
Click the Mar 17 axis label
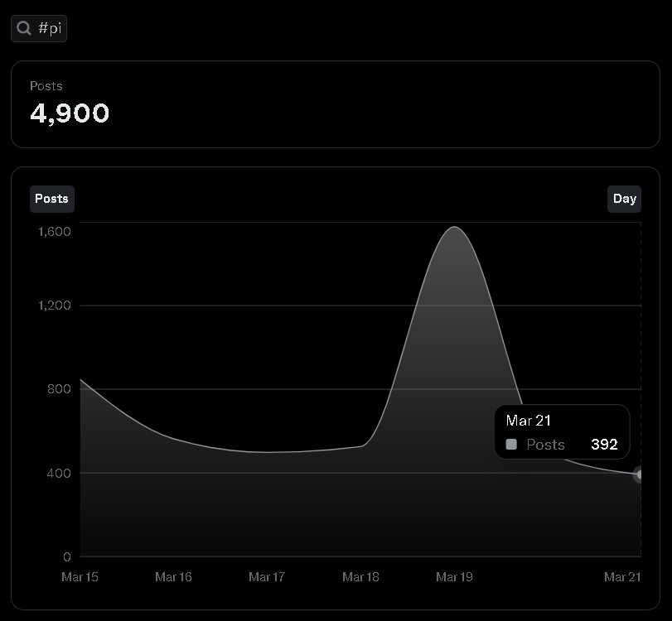[x=267, y=577]
